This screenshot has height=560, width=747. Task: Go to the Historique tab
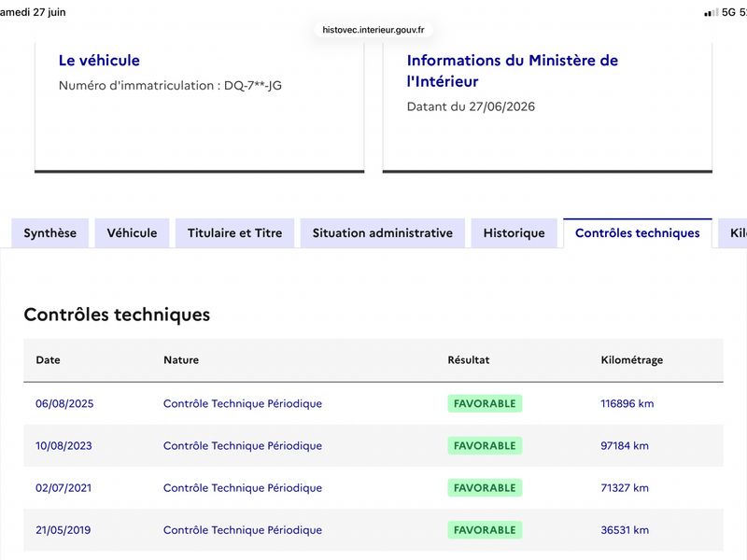click(514, 232)
